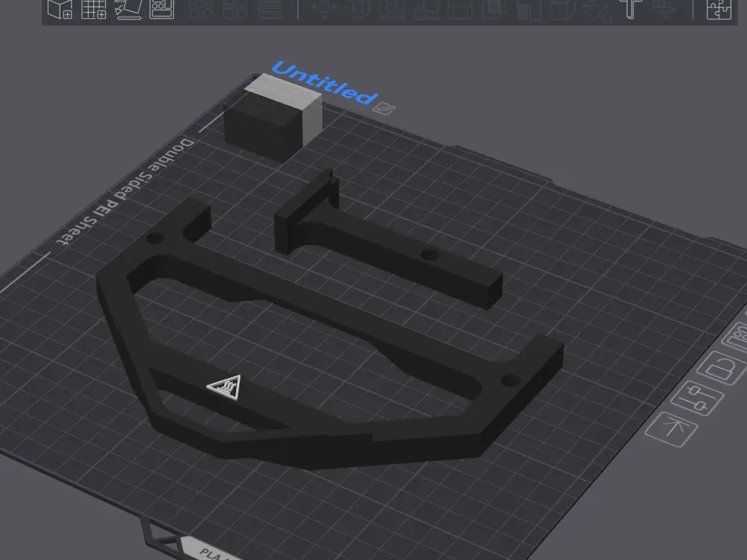Screen dimensions: 747x560
Task: Select the prime tower block on the plate
Action: tap(273, 117)
